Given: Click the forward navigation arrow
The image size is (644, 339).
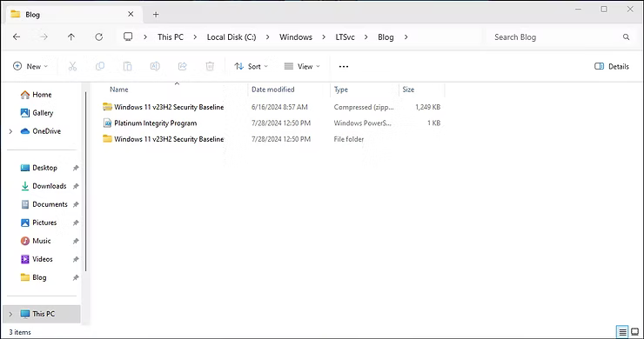Looking at the screenshot, I should point(44,37).
